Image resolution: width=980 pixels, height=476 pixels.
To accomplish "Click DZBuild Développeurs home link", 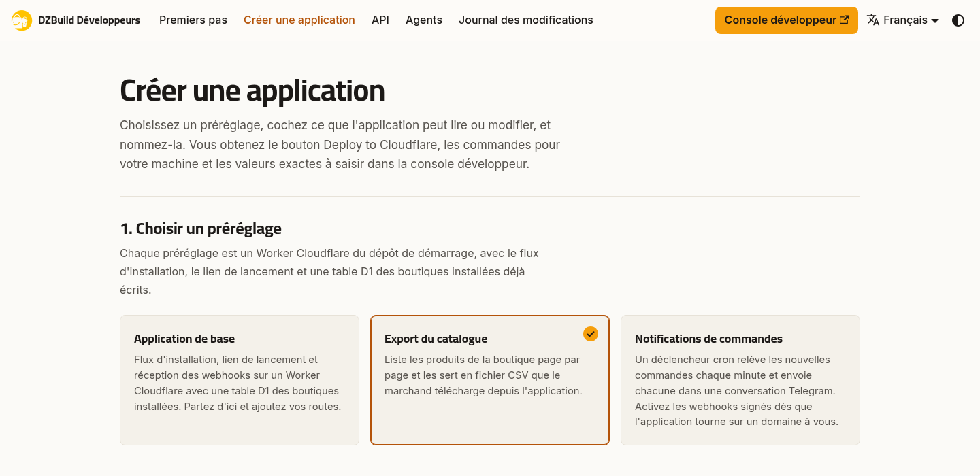I will 76,20.
